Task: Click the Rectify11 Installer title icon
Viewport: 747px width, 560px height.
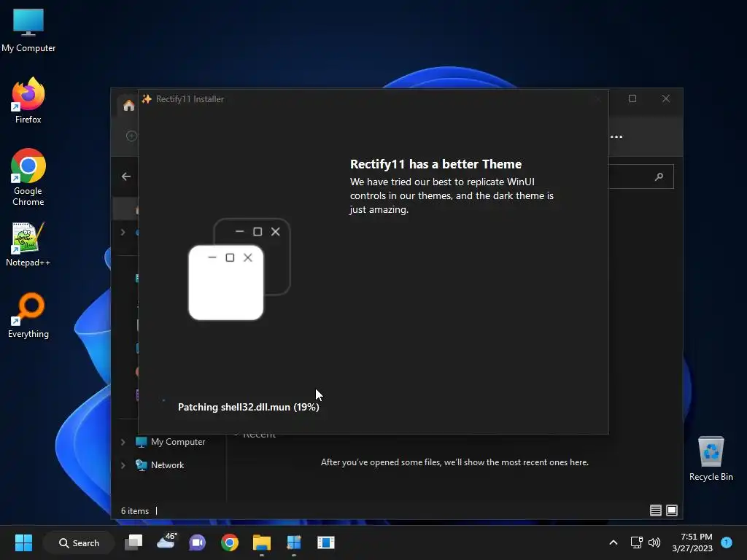Action: 147,99
